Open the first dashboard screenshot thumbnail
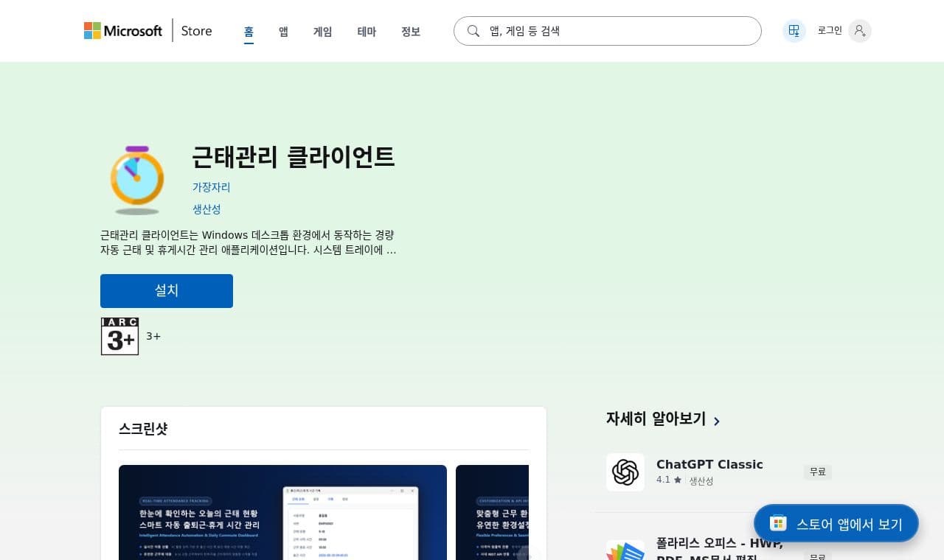Screen dimensions: 944x560 tap(282, 512)
